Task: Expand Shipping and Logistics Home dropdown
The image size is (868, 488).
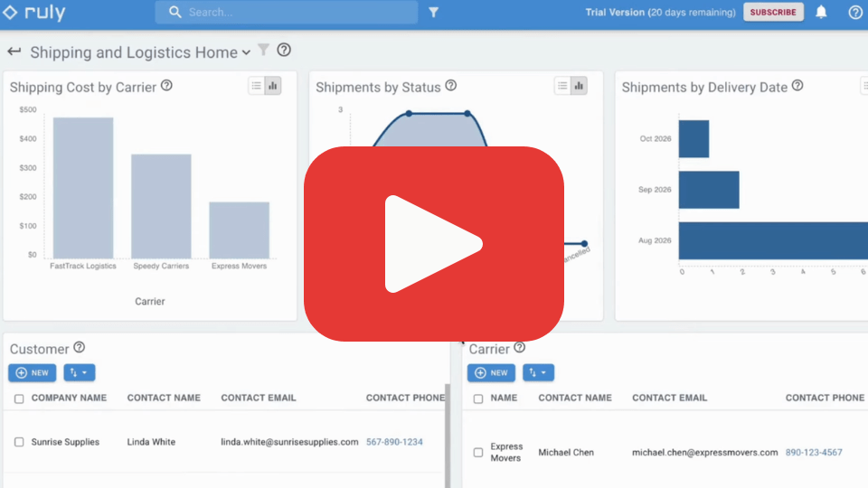Action: tap(246, 52)
